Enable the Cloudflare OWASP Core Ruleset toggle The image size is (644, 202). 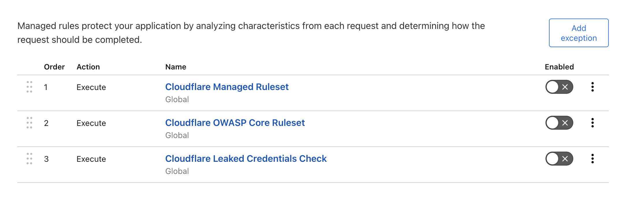coord(559,123)
